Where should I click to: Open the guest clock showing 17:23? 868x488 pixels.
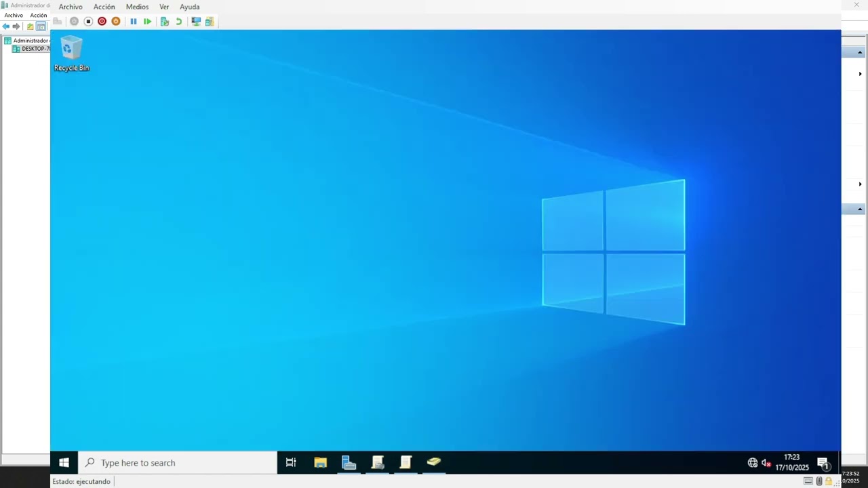(x=792, y=463)
